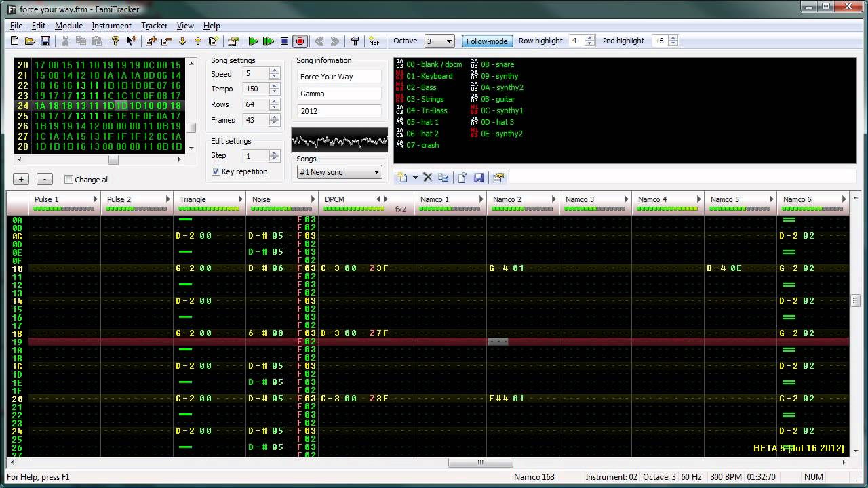Image resolution: width=868 pixels, height=488 pixels.
Task: Open the Module menu
Action: coord(68,26)
